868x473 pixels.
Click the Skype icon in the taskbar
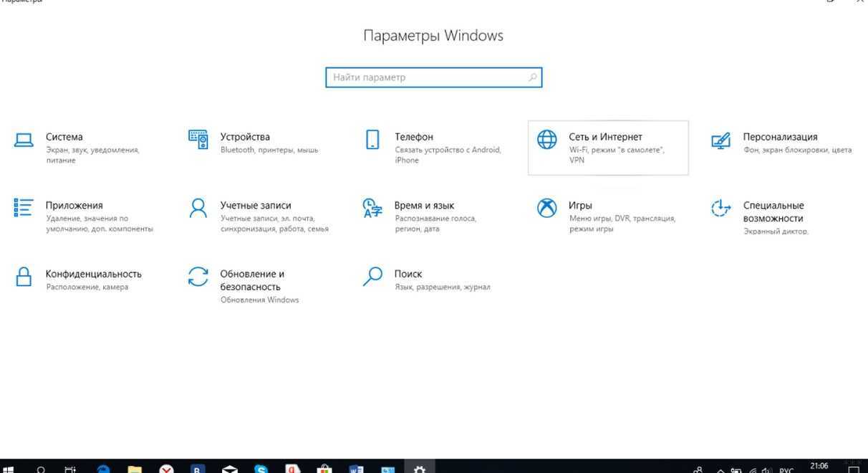(261, 469)
